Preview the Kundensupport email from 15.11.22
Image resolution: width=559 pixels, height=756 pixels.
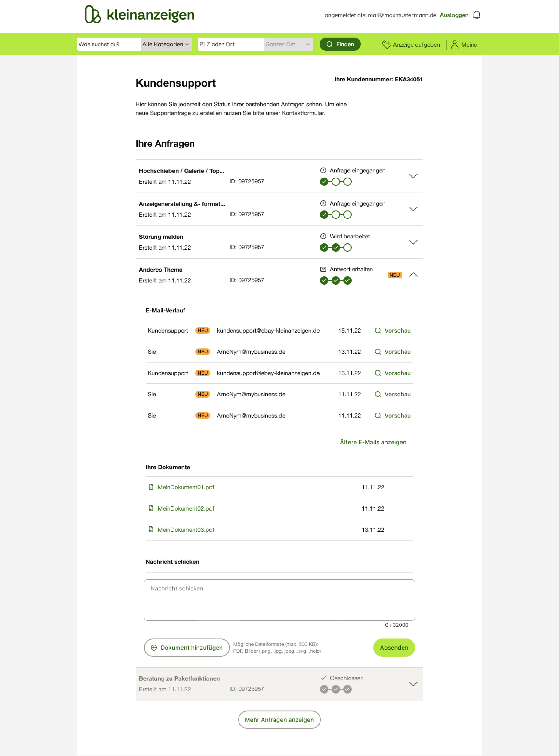(x=393, y=331)
